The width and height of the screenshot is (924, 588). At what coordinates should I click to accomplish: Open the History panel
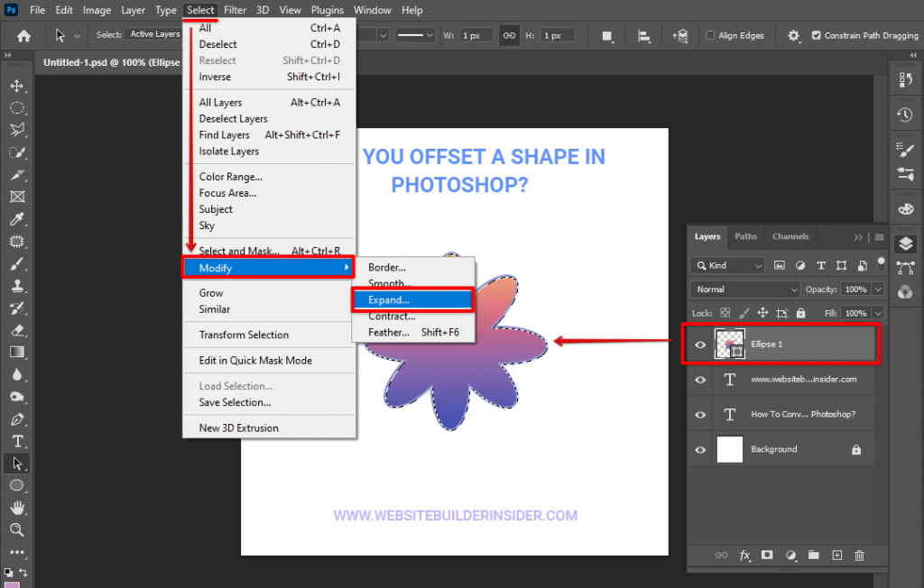click(905, 115)
